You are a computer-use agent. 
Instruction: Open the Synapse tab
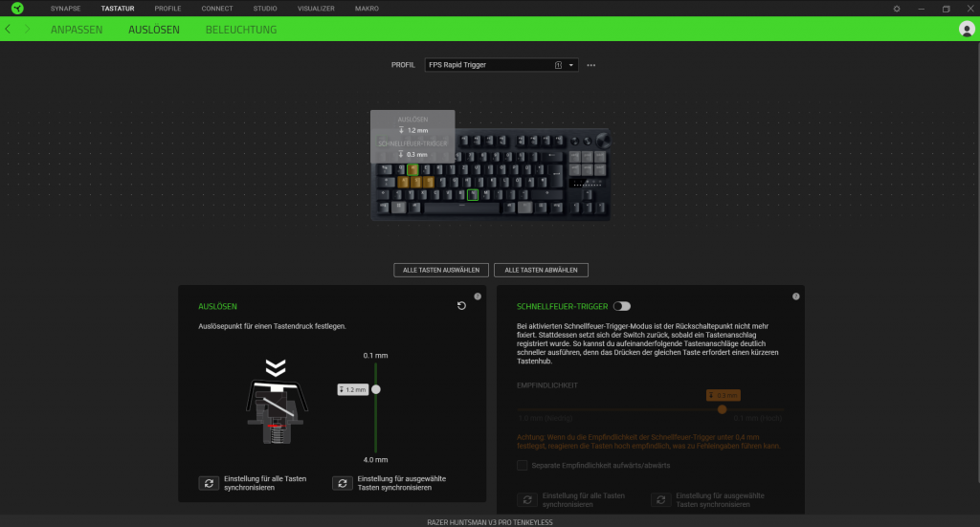point(66,9)
